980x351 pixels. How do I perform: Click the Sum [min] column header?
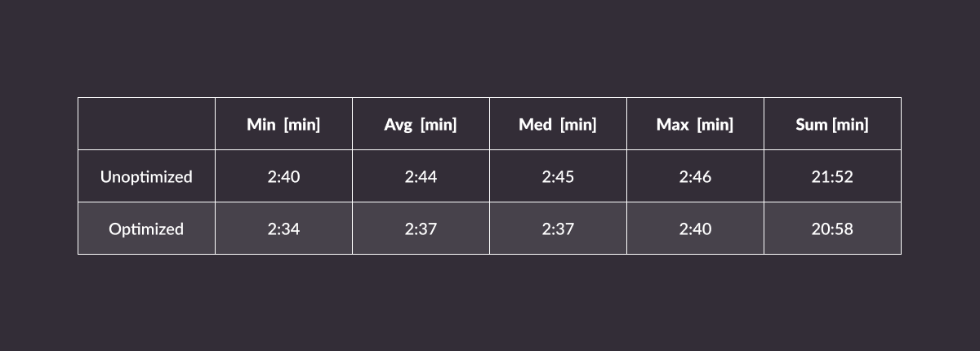coord(832,125)
